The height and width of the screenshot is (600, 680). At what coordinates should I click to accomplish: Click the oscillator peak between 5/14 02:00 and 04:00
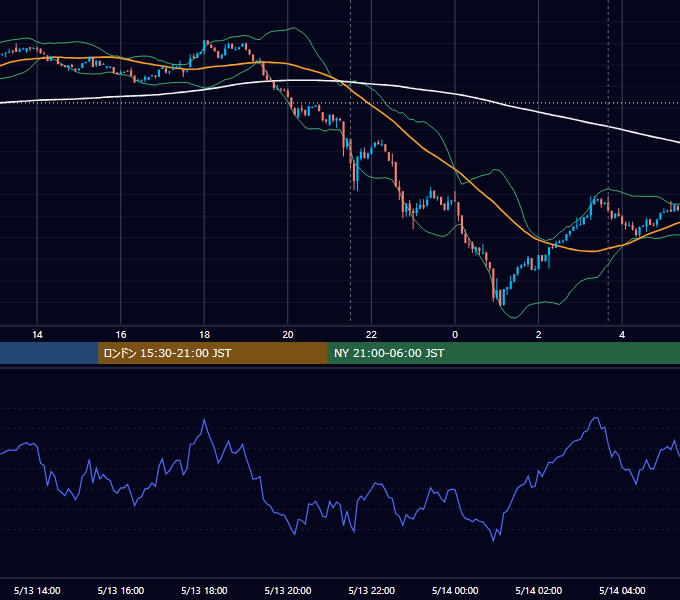tap(596, 418)
